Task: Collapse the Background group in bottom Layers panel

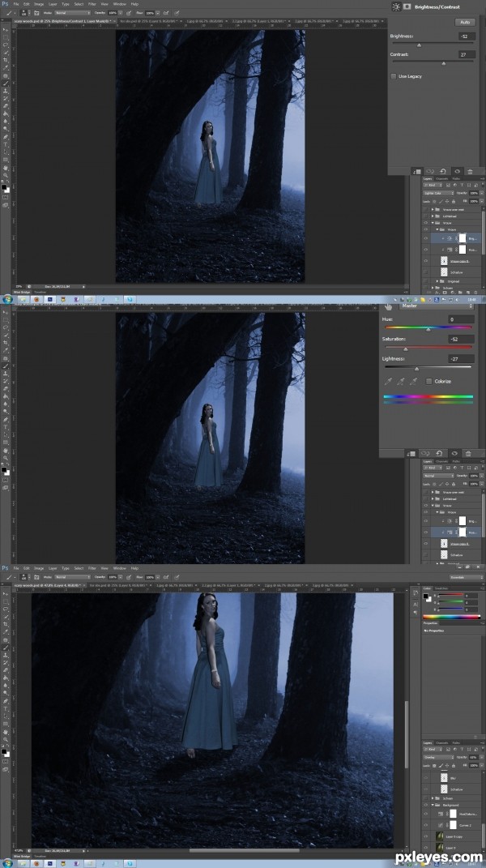Action: [433, 805]
